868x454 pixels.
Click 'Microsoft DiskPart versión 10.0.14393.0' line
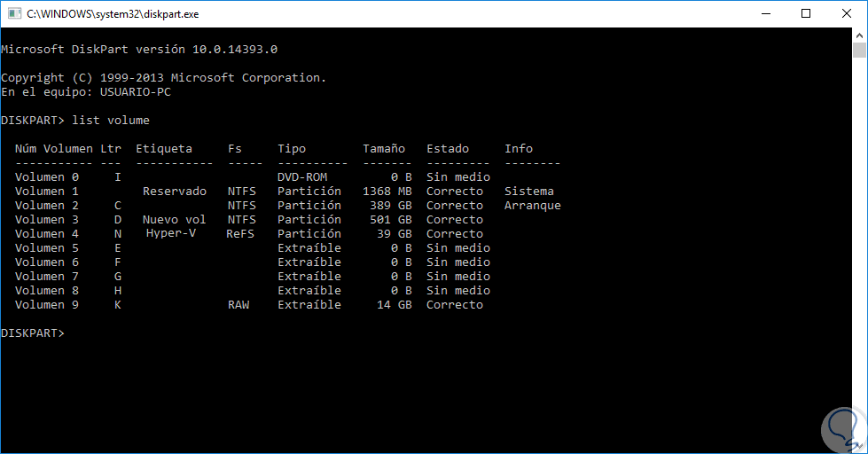coord(139,50)
